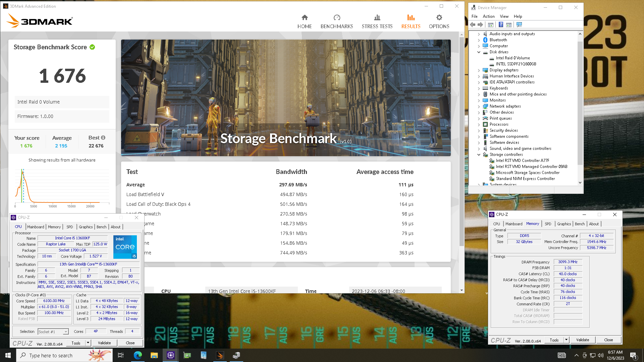This screenshot has width=644, height=362.
Task: Open the Help menu in Device Manager
Action: pyautogui.click(x=518, y=16)
